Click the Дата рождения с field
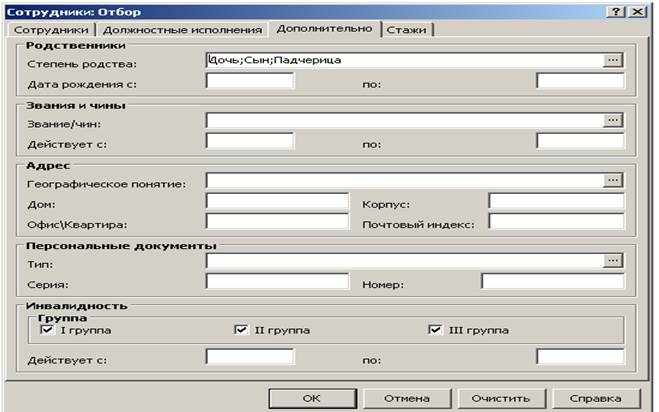This screenshot has height=412, width=659. [250, 81]
